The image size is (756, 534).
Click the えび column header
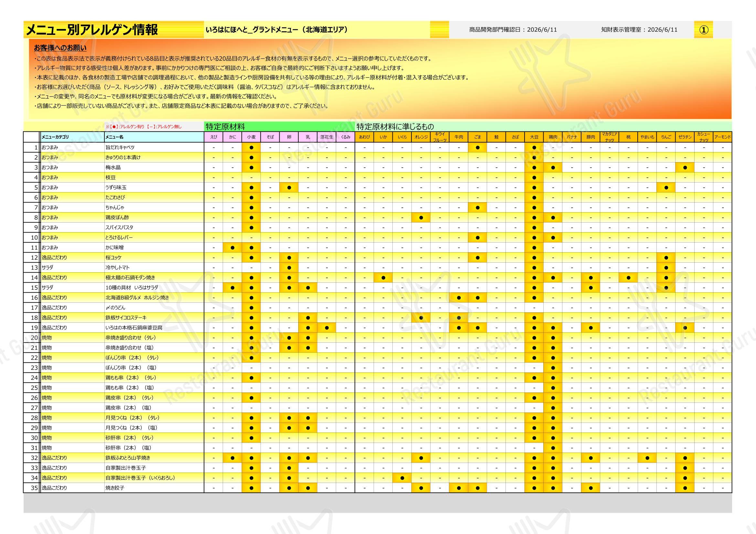pyautogui.click(x=213, y=137)
